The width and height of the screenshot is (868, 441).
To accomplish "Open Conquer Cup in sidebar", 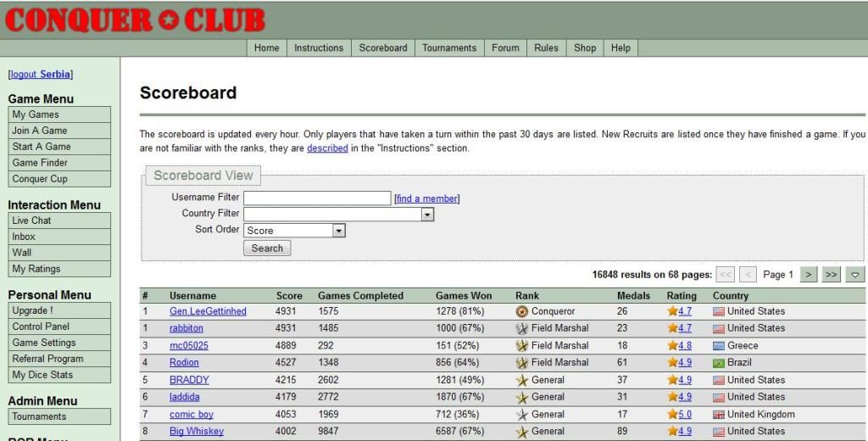I will [x=59, y=179].
